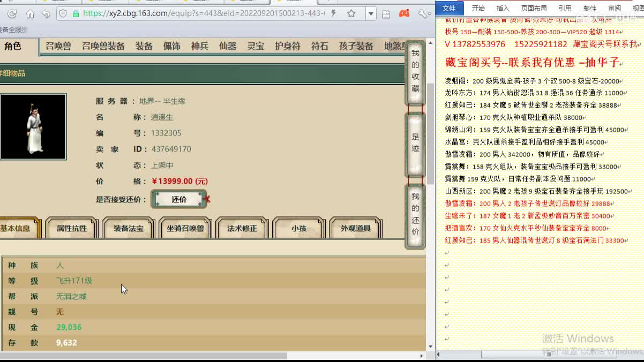Select the 外观道具 tab
The height and width of the screenshot is (362, 644).
pos(356,228)
